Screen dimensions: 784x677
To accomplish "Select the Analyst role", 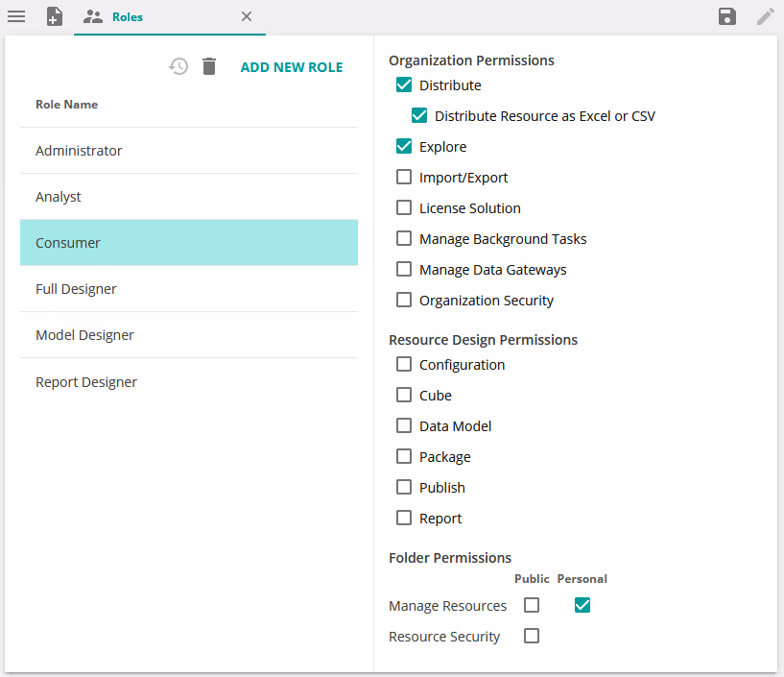I will 59,197.
